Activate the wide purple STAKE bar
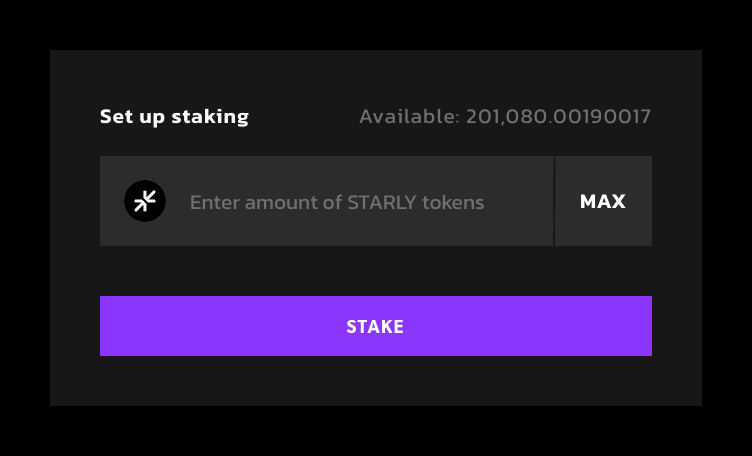 [x=375, y=326]
